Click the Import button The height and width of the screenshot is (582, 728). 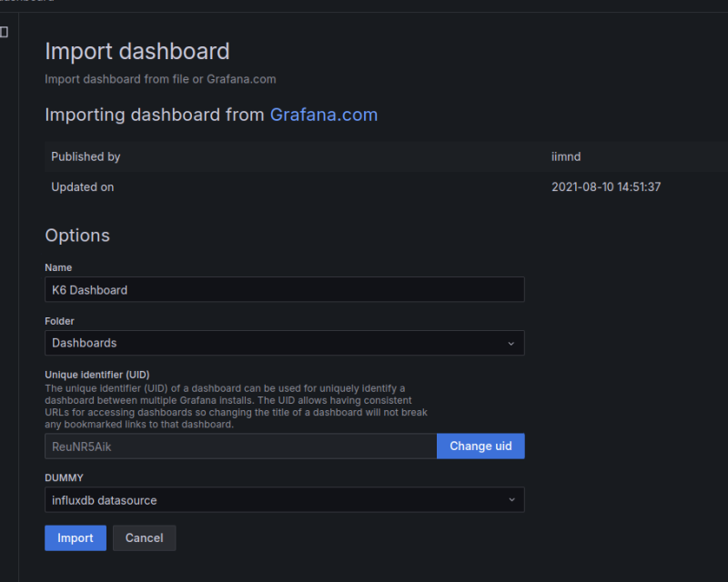click(76, 538)
